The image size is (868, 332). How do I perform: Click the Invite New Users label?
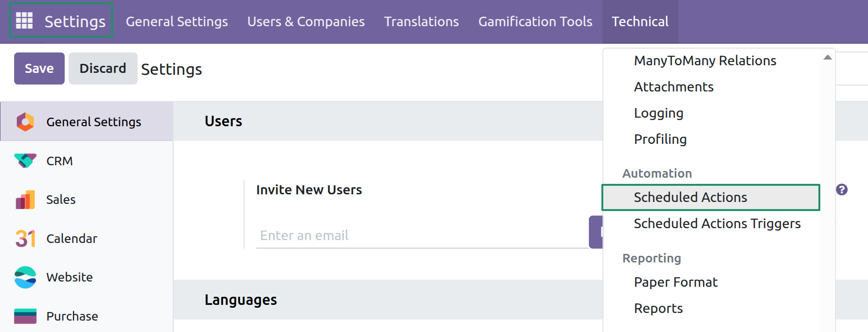pyautogui.click(x=309, y=190)
